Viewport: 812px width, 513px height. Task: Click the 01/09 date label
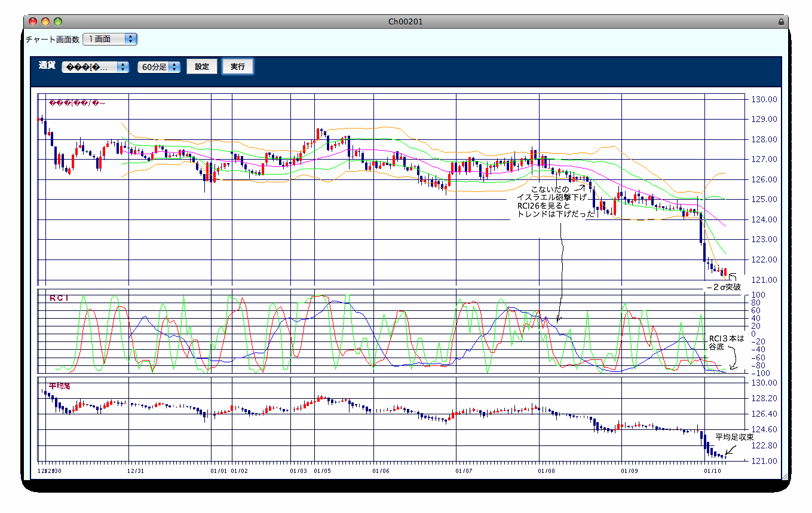(x=630, y=471)
